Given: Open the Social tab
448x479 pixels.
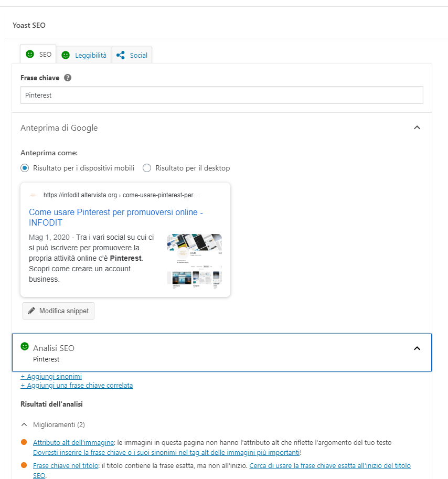Looking at the screenshot, I should coord(138,55).
